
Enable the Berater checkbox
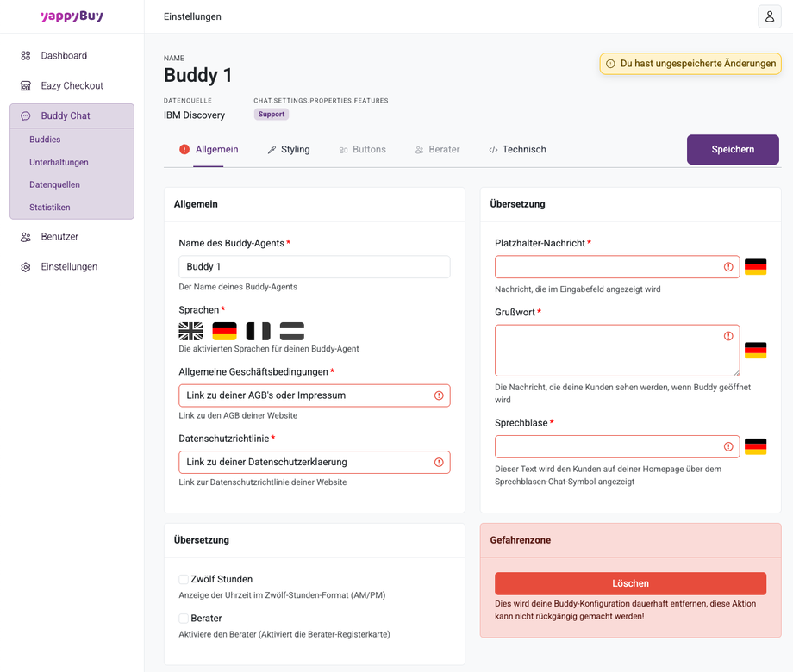click(x=184, y=619)
